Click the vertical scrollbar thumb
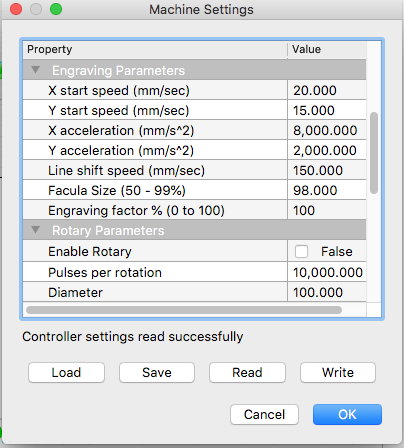Screen dimensions: 404x448 point(374,153)
